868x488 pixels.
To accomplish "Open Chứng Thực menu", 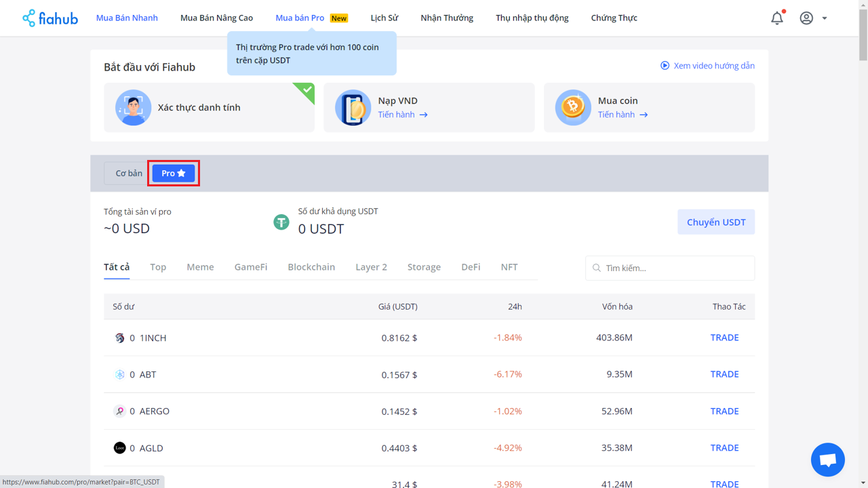I will (614, 18).
